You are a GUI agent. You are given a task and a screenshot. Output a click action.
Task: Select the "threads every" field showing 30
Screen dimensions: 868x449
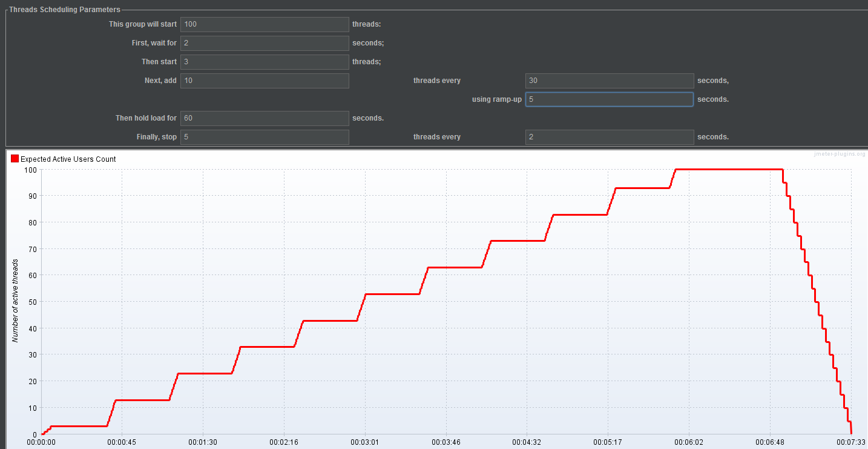[609, 80]
